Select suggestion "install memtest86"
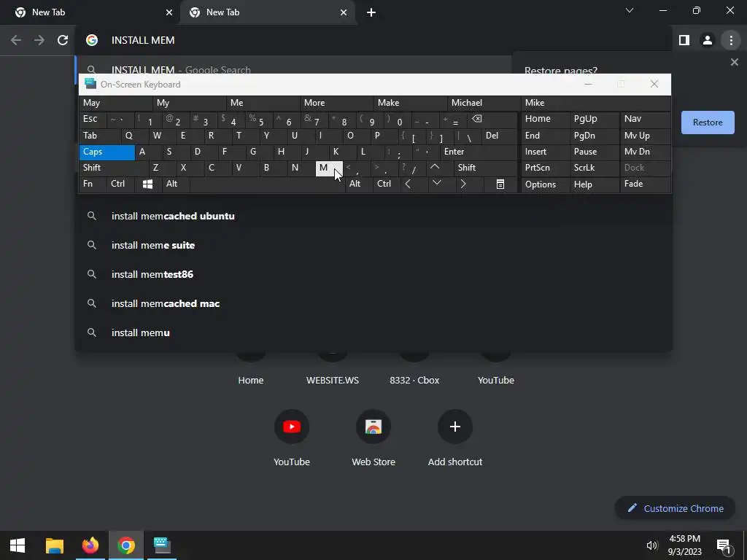Screen dimensions: 747x560 click(x=373, y=274)
